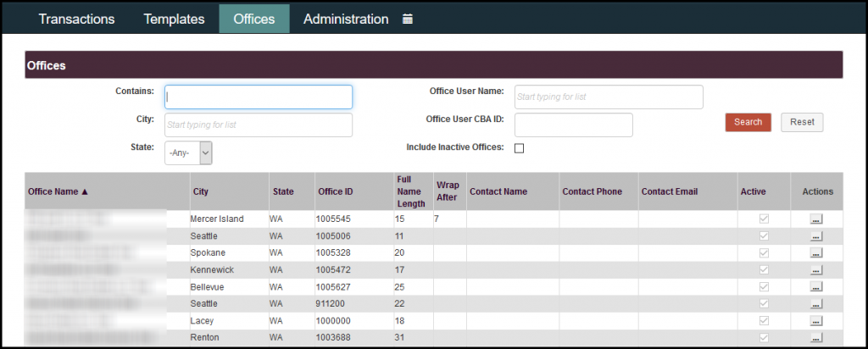This screenshot has height=349, width=868.
Task: Click office ID 911200
Action: click(331, 303)
